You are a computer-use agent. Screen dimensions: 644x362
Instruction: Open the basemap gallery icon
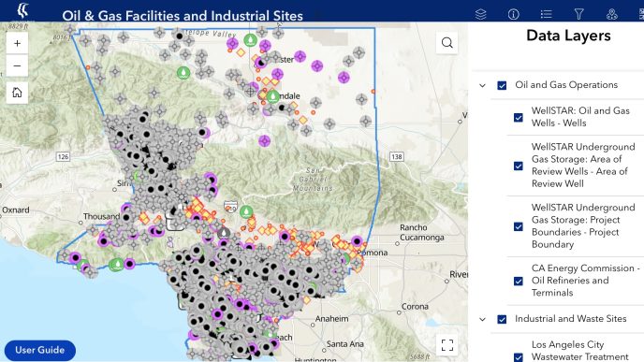pyautogui.click(x=612, y=14)
